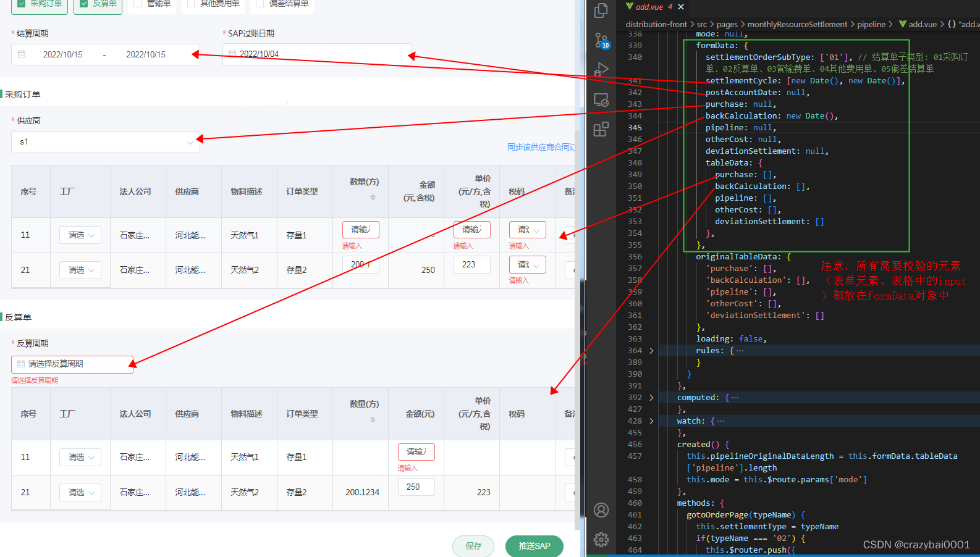Click the 反算周期 date input field

(72, 364)
